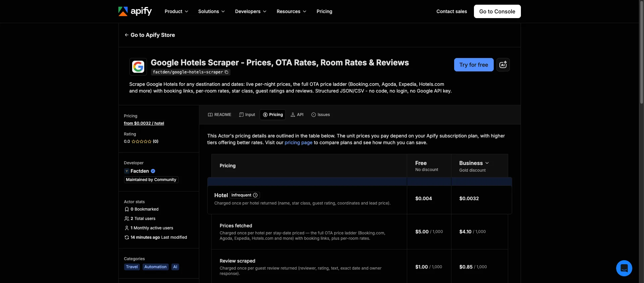
Task: Open the Pricing nav link
Action: tap(324, 11)
